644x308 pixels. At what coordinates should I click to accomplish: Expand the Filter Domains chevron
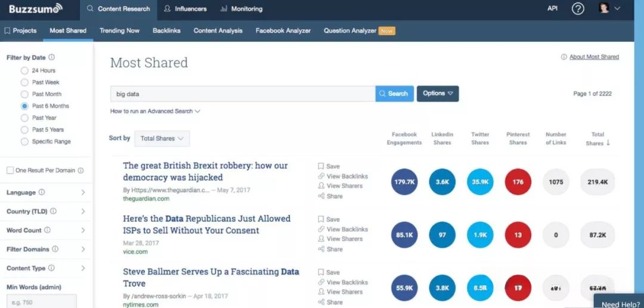pos(83,249)
